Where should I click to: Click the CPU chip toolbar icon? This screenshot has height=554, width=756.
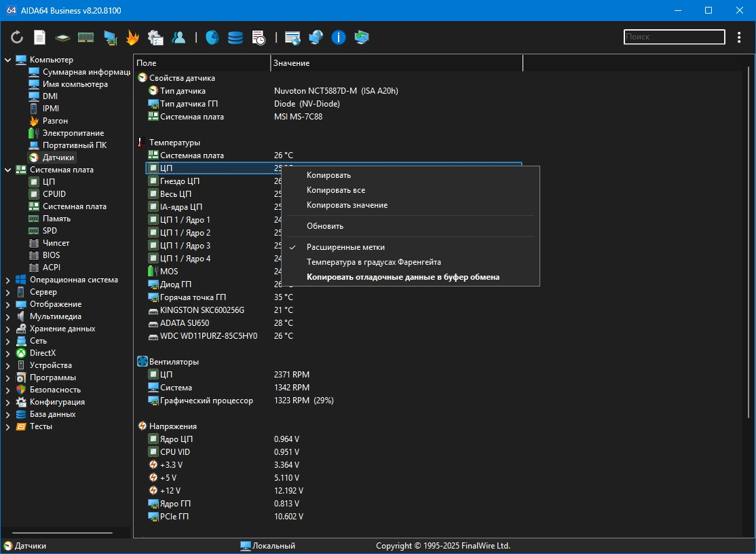tap(62, 37)
